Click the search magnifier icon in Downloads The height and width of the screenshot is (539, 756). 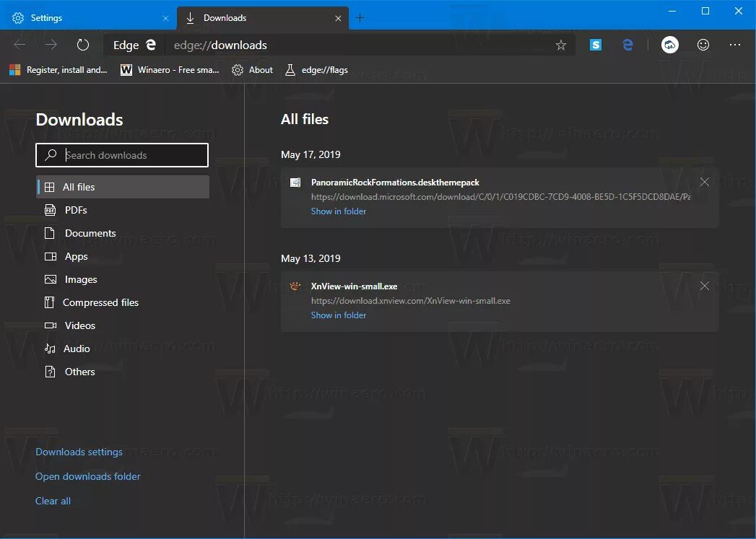point(51,154)
